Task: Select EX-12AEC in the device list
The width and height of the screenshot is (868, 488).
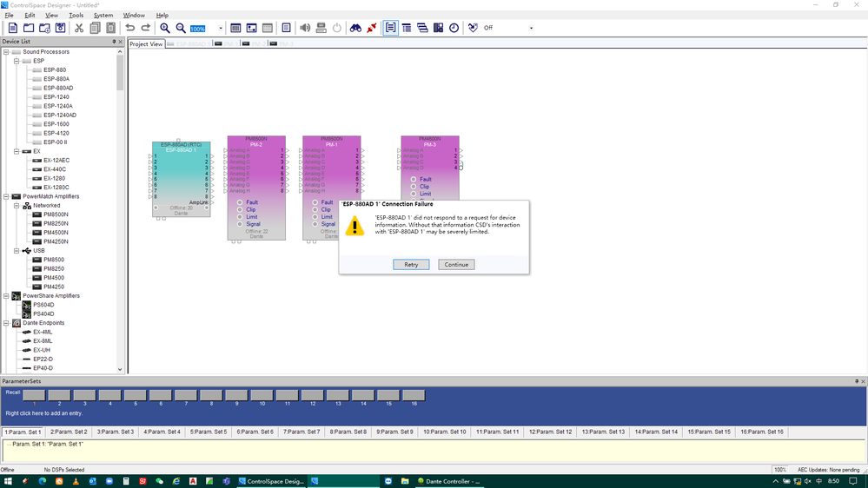Action: coord(56,161)
